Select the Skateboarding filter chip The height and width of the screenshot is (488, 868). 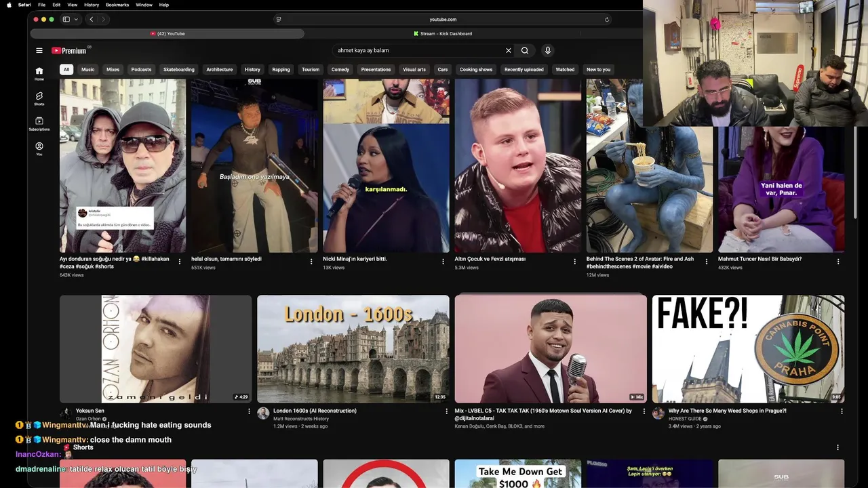point(179,69)
